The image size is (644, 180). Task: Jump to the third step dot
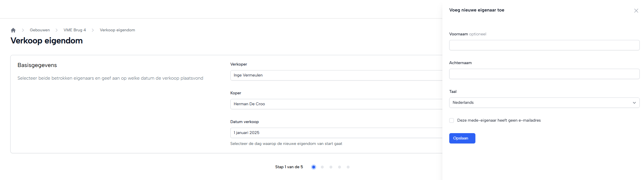[331, 167]
